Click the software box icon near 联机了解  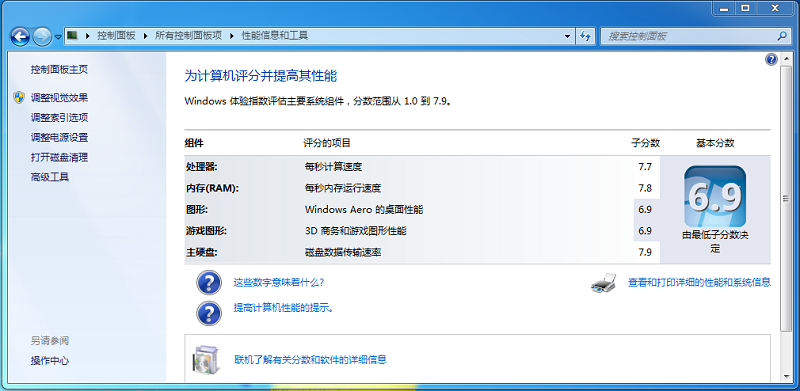click(x=206, y=360)
